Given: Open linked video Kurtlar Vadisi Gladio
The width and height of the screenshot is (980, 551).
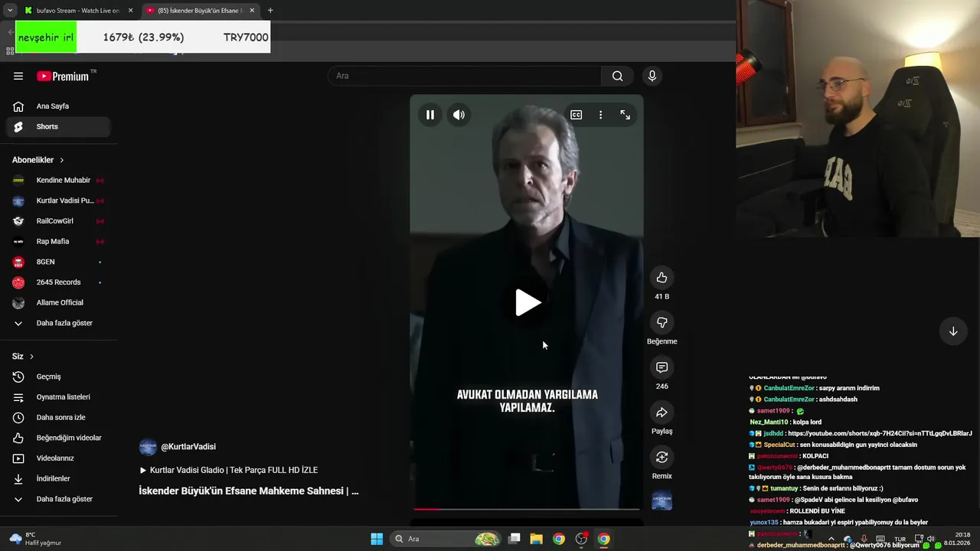Looking at the screenshot, I should click(x=228, y=470).
